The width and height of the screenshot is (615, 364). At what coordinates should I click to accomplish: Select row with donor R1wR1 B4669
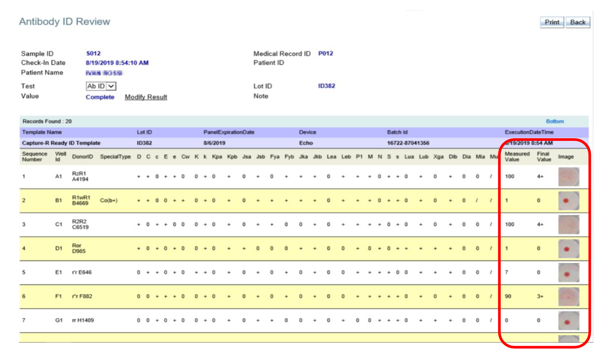pos(81,201)
